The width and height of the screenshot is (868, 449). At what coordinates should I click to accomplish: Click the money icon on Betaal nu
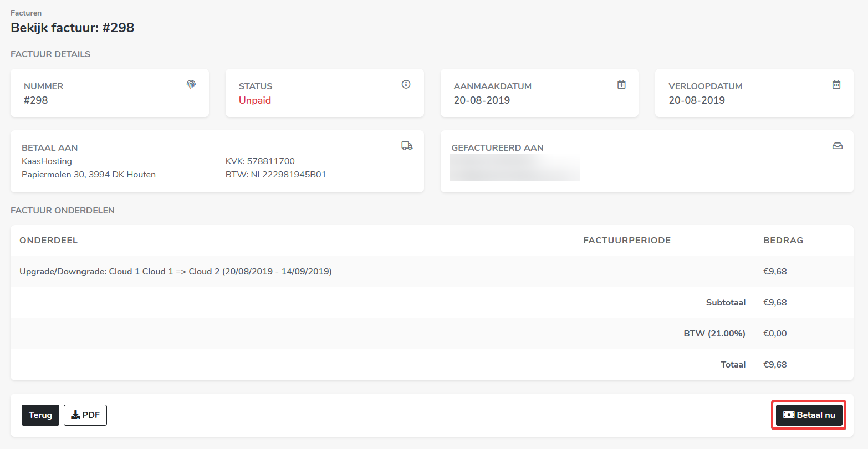pos(789,415)
